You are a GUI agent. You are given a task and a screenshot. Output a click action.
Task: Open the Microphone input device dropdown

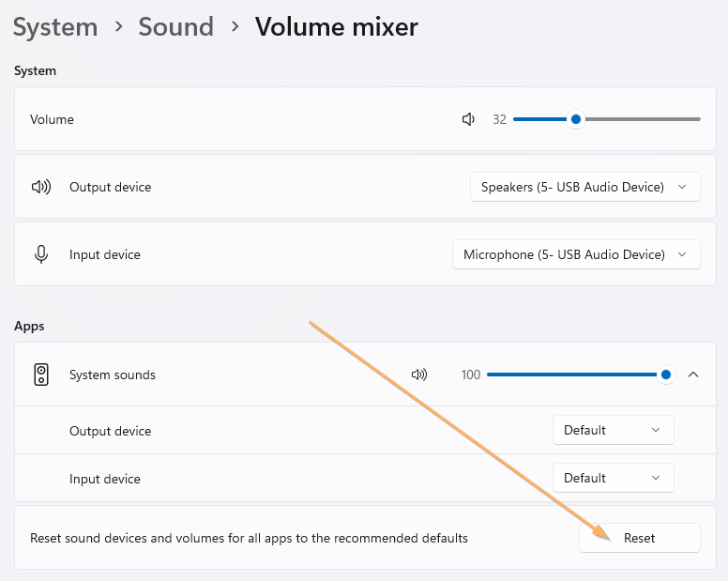[576, 254]
